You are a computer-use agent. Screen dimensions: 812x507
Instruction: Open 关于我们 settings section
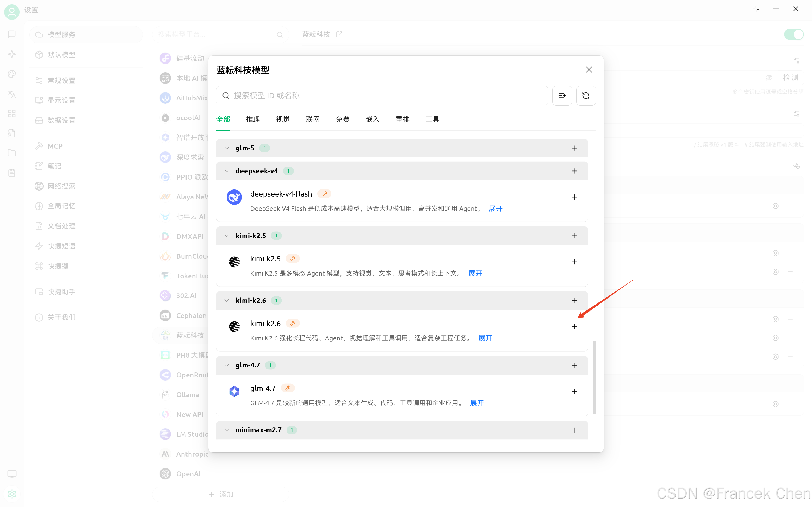pos(86,317)
